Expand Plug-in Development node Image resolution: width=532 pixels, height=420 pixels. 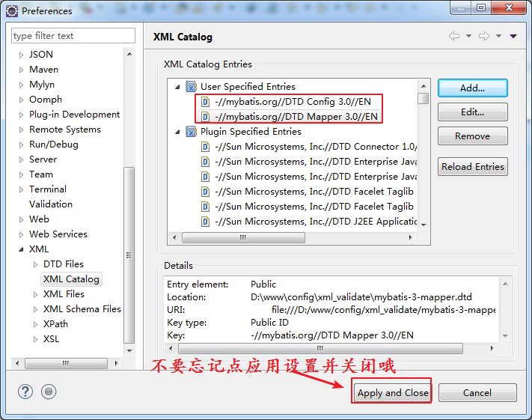pos(22,115)
